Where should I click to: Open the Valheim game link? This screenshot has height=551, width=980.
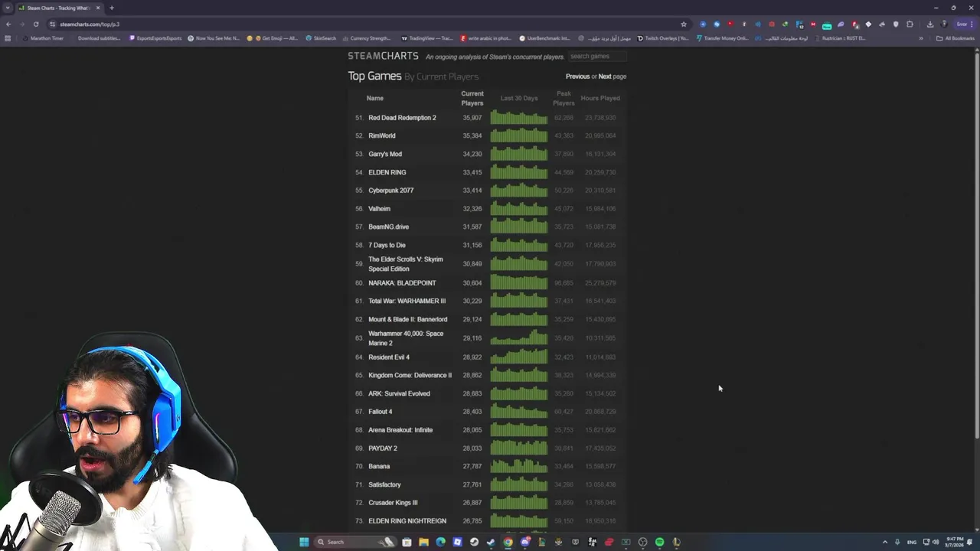tap(379, 209)
